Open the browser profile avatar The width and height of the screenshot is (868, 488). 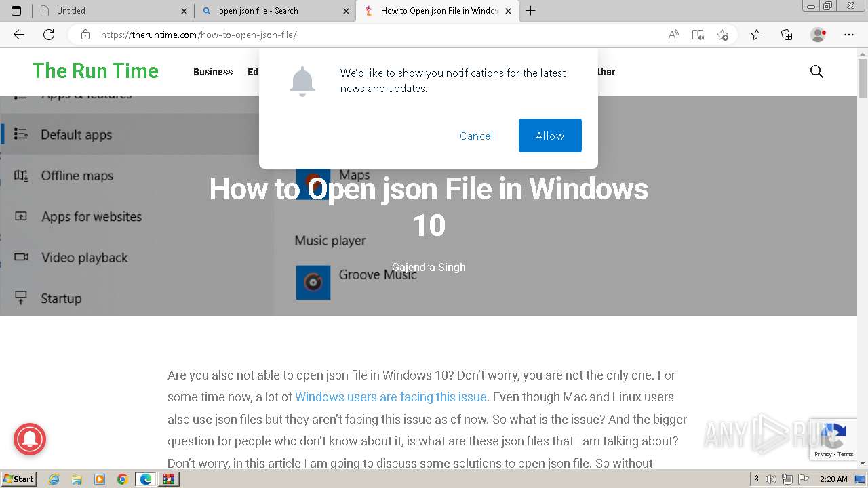tap(818, 35)
